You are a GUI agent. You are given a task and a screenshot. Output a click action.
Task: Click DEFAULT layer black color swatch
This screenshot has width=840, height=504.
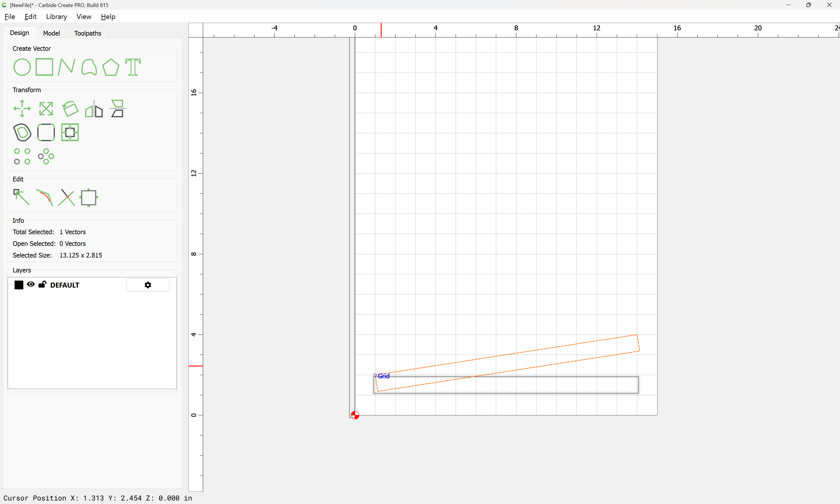tap(19, 285)
